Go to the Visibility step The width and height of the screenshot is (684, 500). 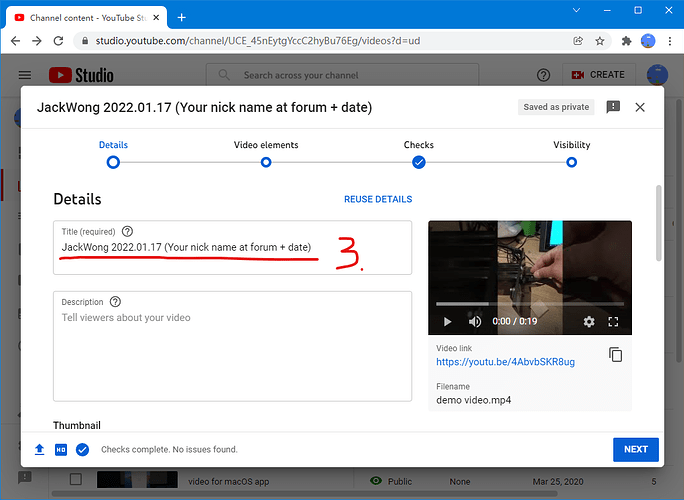click(571, 154)
